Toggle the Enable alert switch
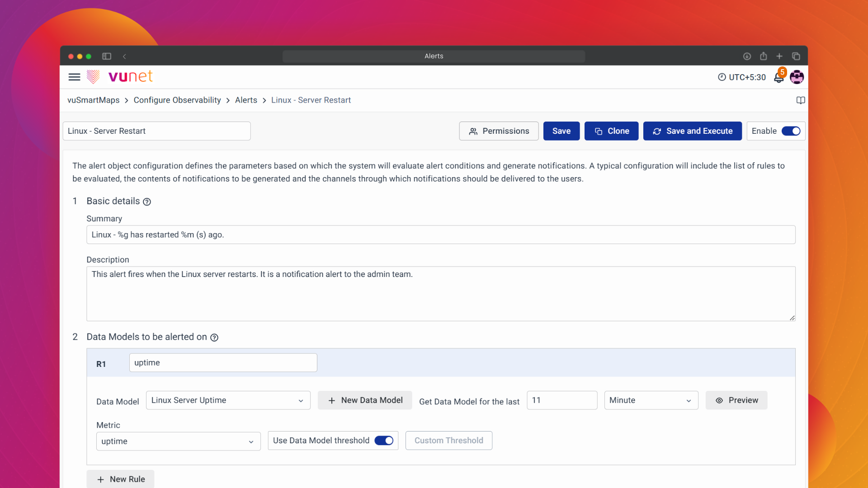Screen dimensions: 868x488 pos(791,131)
